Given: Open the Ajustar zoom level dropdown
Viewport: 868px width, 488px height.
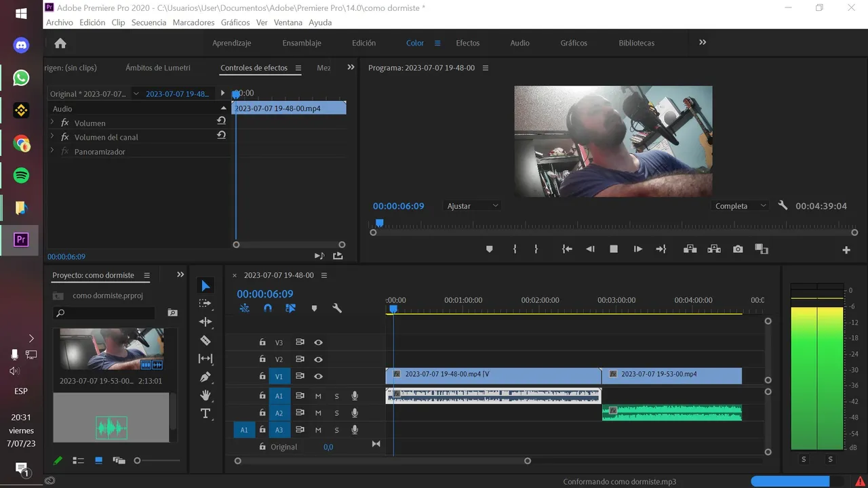Looking at the screenshot, I should [x=473, y=205].
